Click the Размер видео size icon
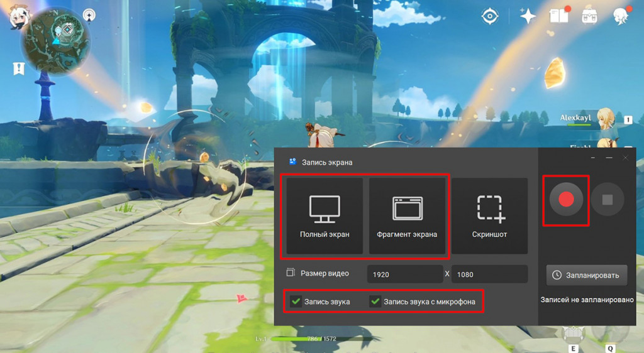Screen dimensions: 644x353 [291, 272]
